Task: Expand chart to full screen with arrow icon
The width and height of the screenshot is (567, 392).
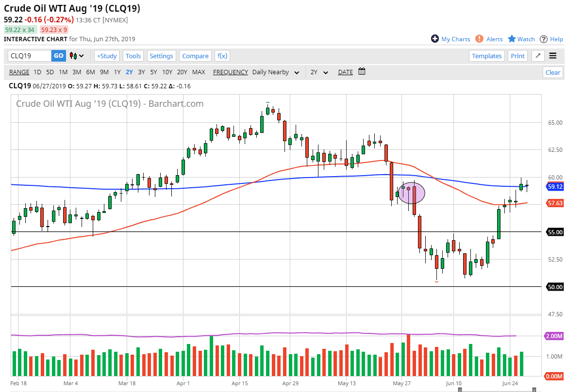Action: pyautogui.click(x=537, y=56)
